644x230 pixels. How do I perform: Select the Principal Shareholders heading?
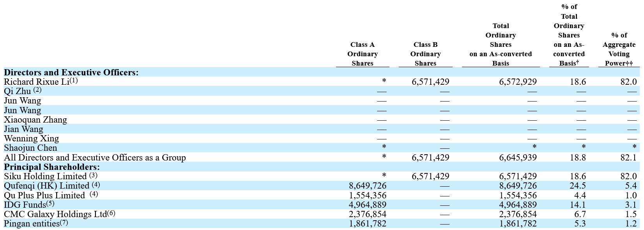[x=52, y=167]
